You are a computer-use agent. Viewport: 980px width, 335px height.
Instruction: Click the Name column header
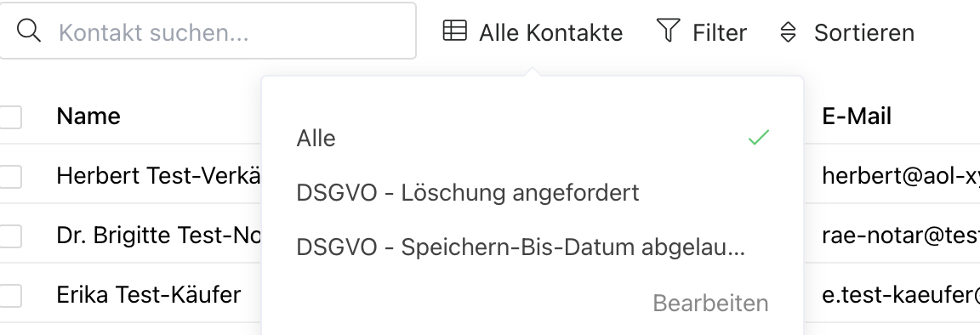pos(88,116)
